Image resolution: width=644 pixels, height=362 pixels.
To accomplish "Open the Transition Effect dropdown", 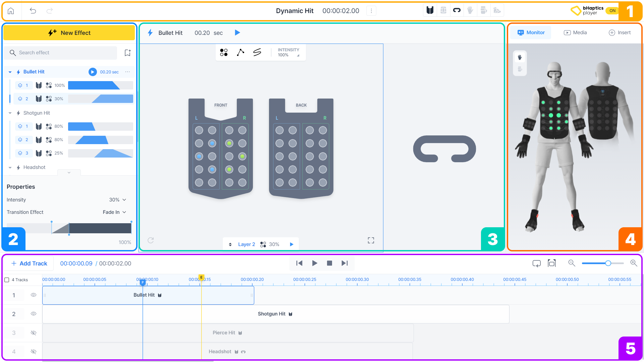I will tap(113, 212).
